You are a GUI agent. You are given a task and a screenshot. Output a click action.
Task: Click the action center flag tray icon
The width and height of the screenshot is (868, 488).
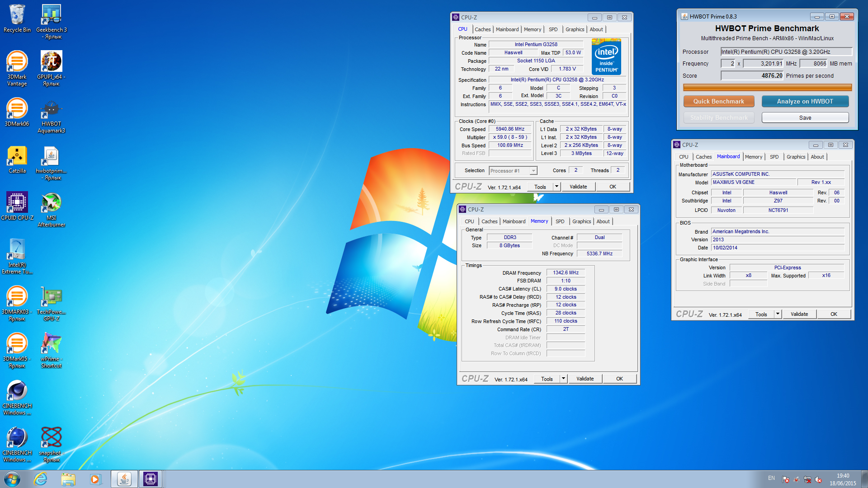click(785, 480)
